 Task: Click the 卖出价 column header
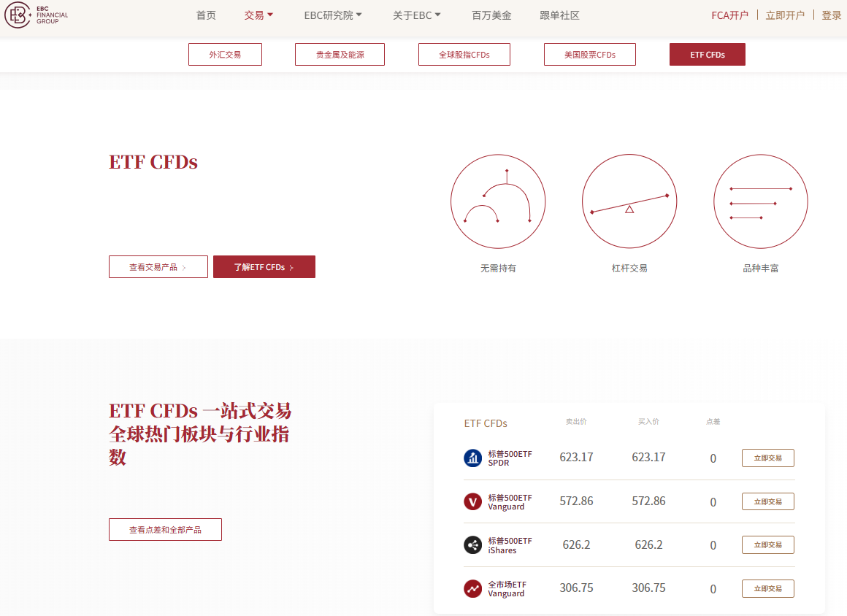point(576,422)
